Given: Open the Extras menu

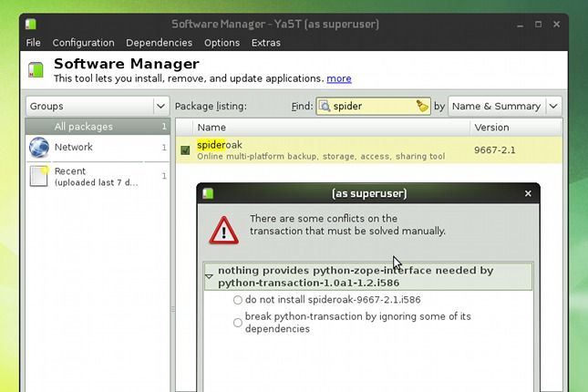Looking at the screenshot, I should [x=266, y=43].
